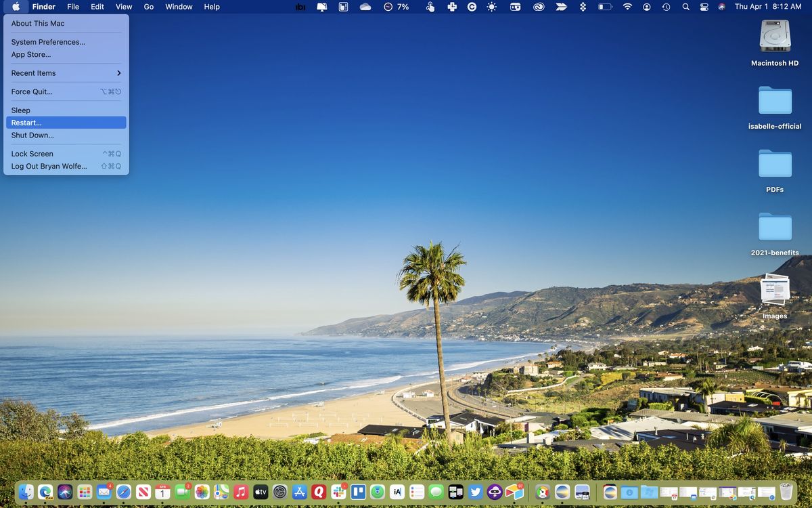Screen dimensions: 812x508
Task: Open Photos from the Dock
Action: [202, 491]
